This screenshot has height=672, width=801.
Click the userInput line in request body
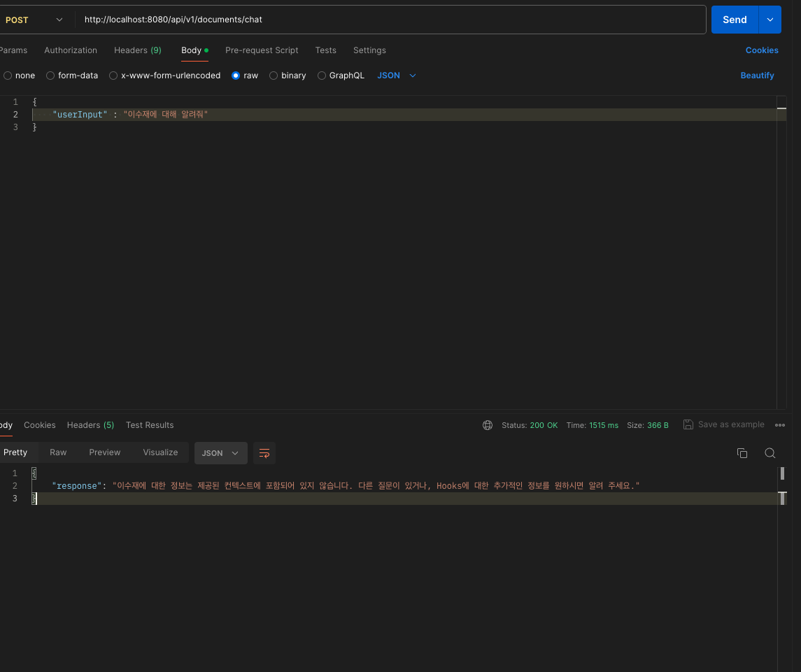pos(404,115)
